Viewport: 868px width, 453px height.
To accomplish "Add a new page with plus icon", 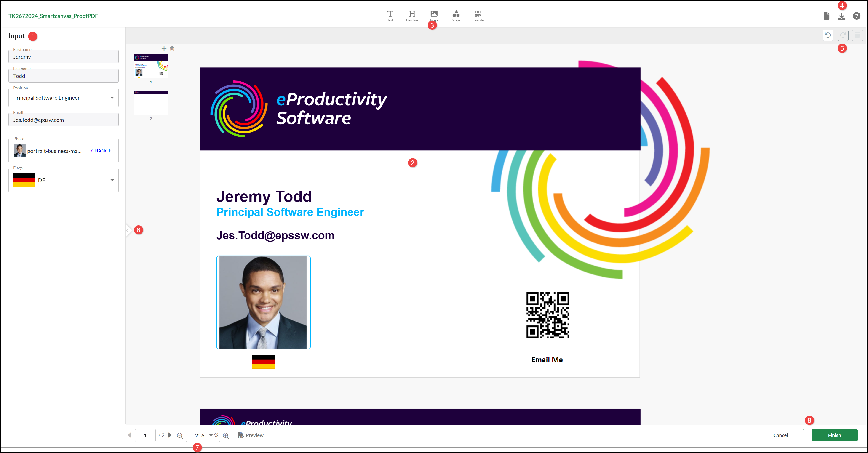I will pos(164,49).
